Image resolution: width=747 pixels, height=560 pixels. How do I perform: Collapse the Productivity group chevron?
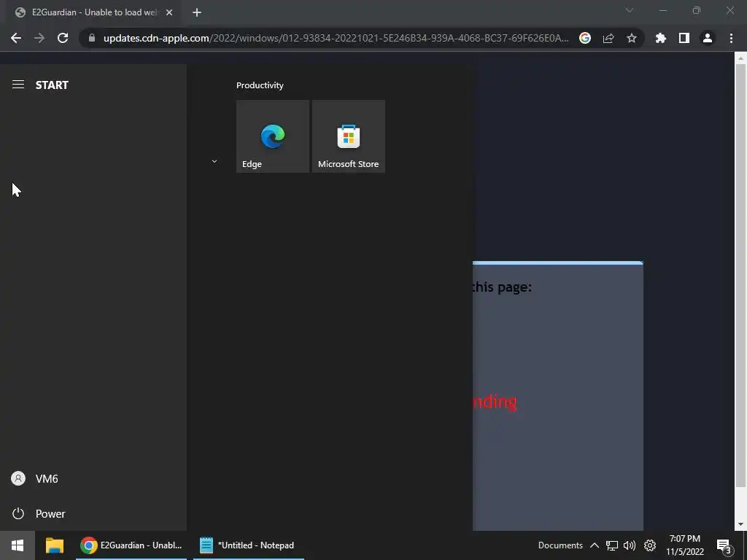coord(214,161)
